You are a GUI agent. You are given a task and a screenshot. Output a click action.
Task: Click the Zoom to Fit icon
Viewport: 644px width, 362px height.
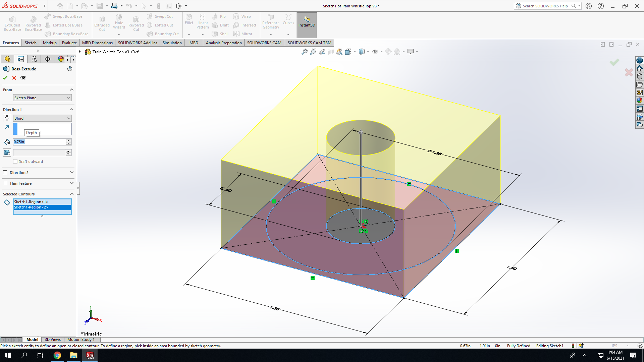click(304, 52)
